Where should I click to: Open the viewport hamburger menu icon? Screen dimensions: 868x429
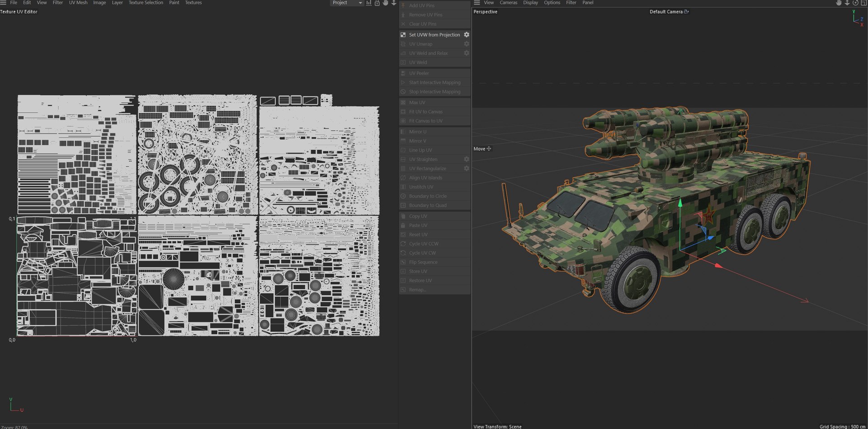pyautogui.click(x=476, y=3)
